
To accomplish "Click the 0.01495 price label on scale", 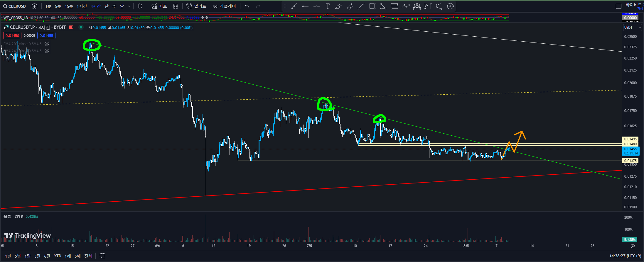I will point(630,139).
